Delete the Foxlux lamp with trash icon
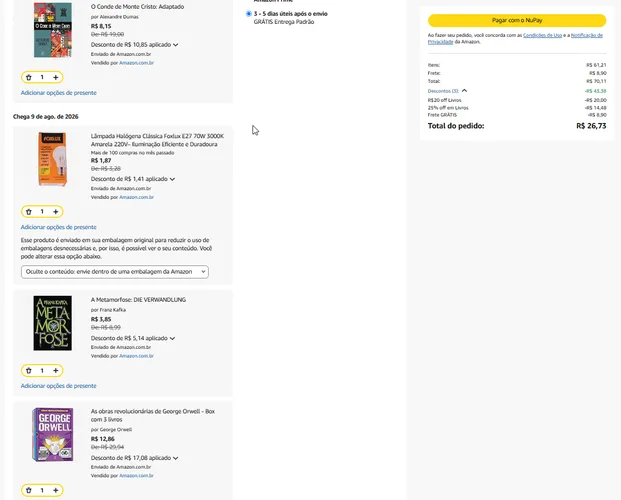Screen dimensions: 621x500 pos(29,212)
